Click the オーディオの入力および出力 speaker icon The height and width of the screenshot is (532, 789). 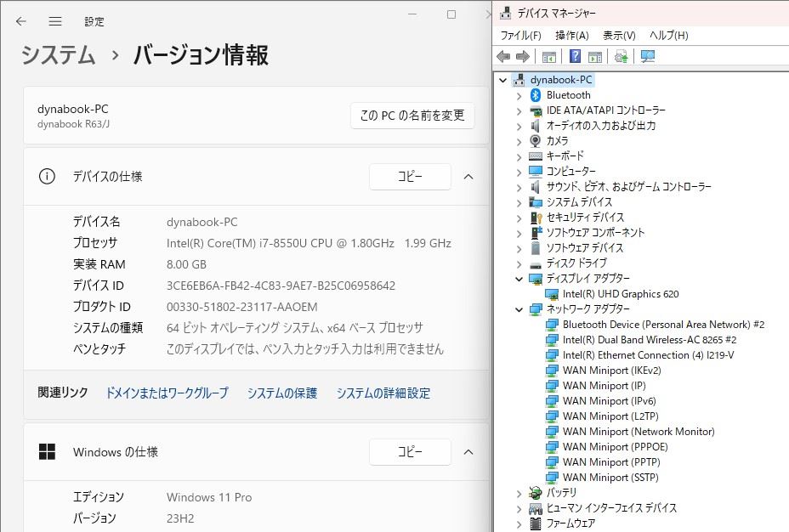pos(536,126)
